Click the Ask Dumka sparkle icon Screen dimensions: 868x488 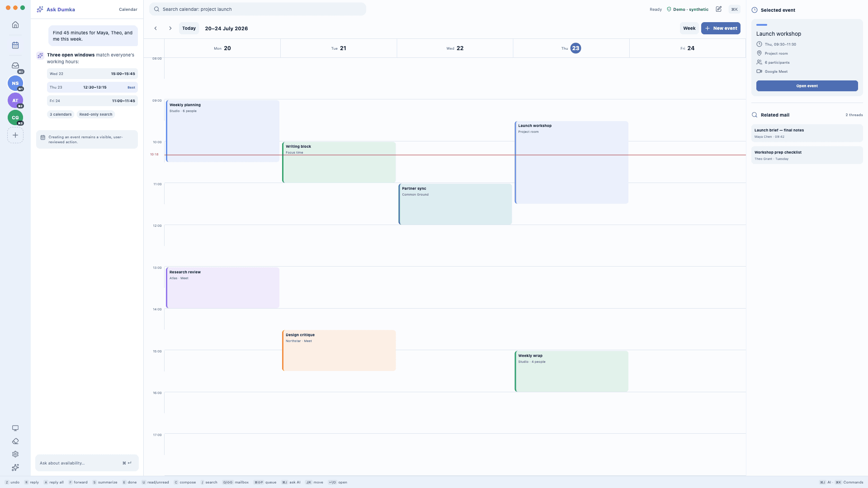pos(40,9)
